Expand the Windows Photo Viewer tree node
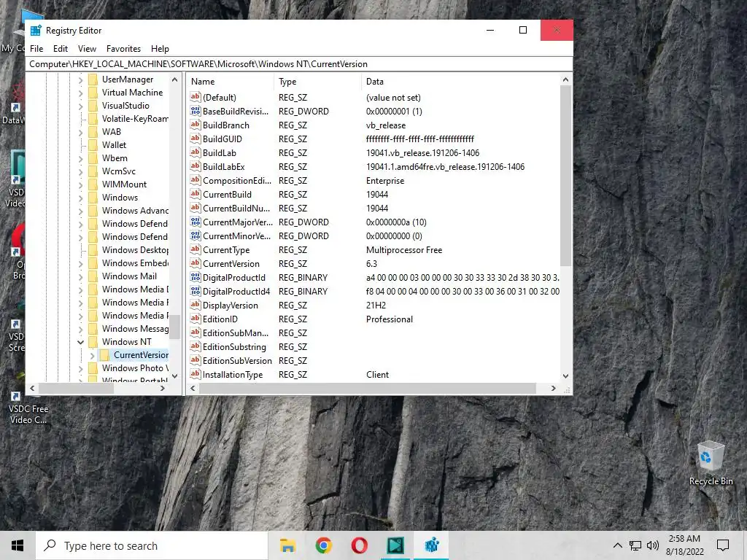The width and height of the screenshot is (747, 560). tap(80, 368)
